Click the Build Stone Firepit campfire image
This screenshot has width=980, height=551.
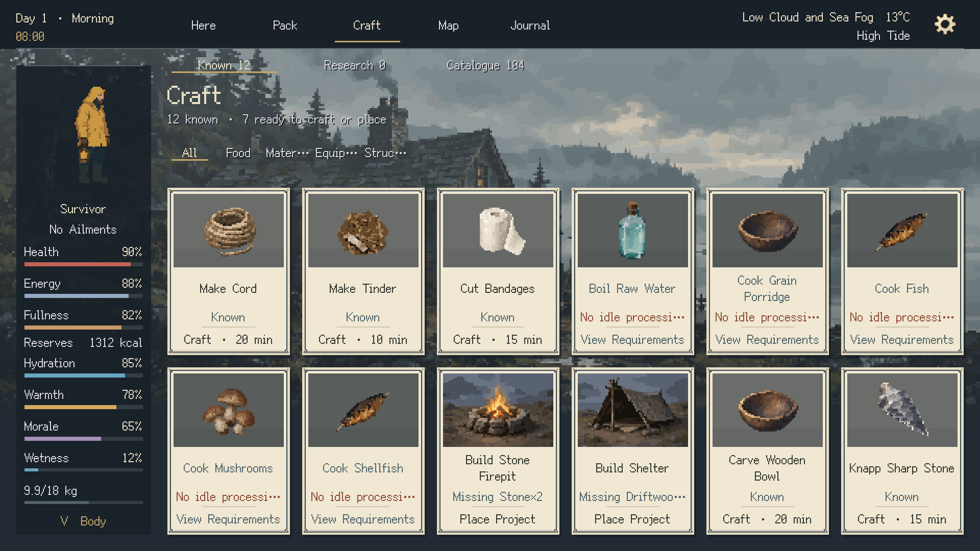click(498, 410)
